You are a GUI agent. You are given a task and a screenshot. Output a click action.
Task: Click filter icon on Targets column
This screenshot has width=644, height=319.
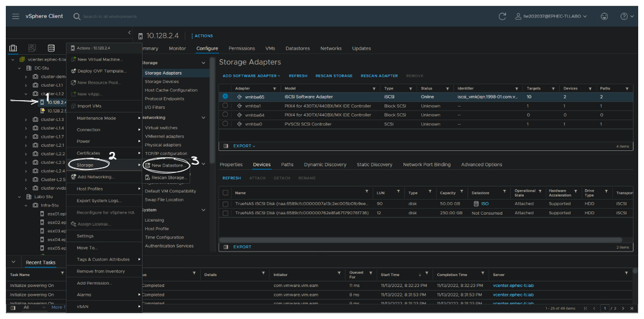point(553,88)
